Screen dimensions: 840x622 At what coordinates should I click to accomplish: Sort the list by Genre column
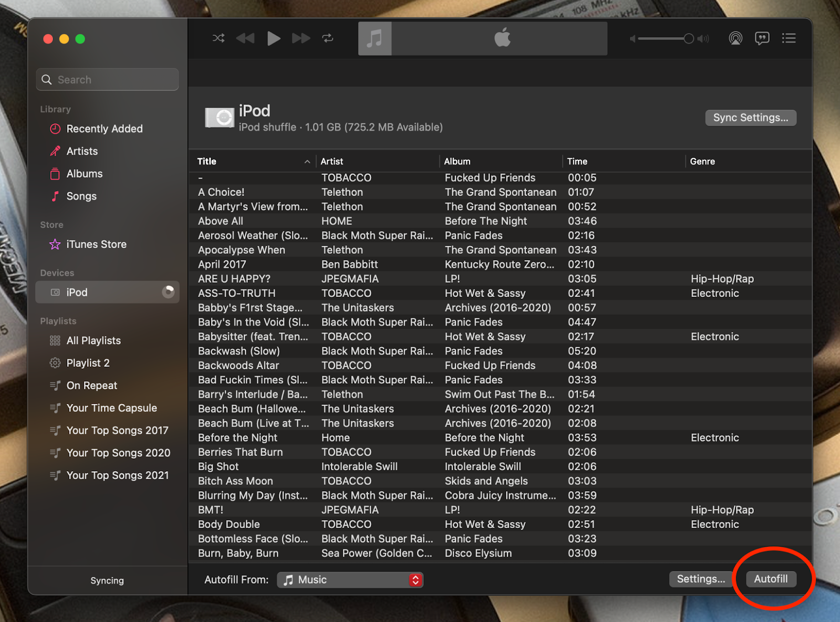click(702, 161)
